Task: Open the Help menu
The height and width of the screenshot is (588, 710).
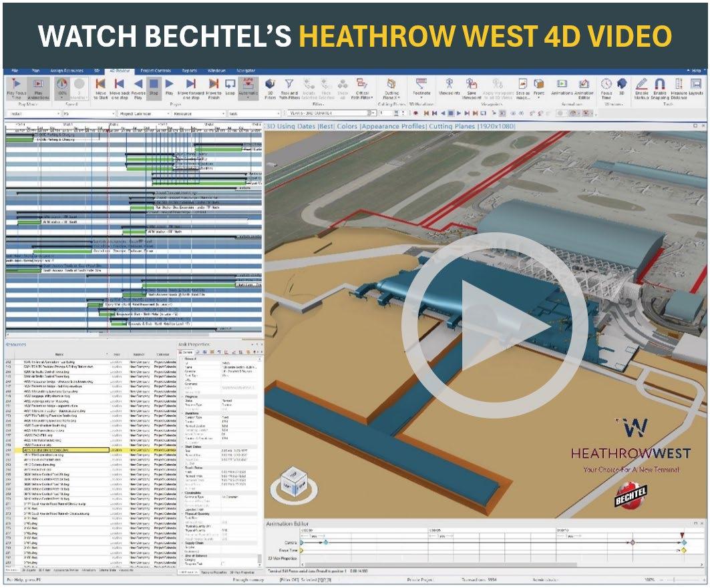Action: pos(696,71)
